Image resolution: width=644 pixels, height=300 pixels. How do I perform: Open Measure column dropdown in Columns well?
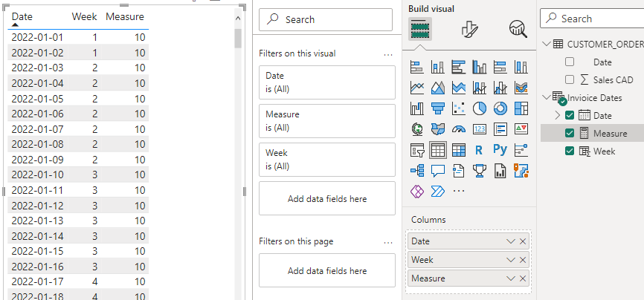pos(511,278)
